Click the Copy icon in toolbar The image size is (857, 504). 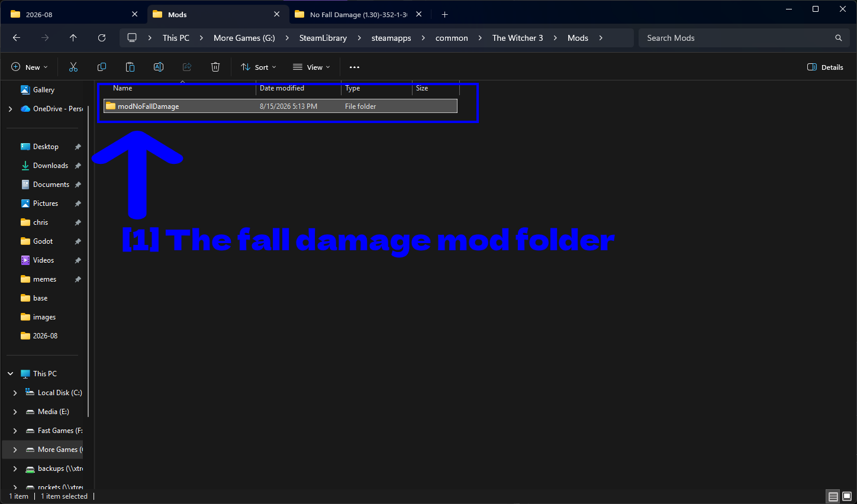click(x=102, y=67)
